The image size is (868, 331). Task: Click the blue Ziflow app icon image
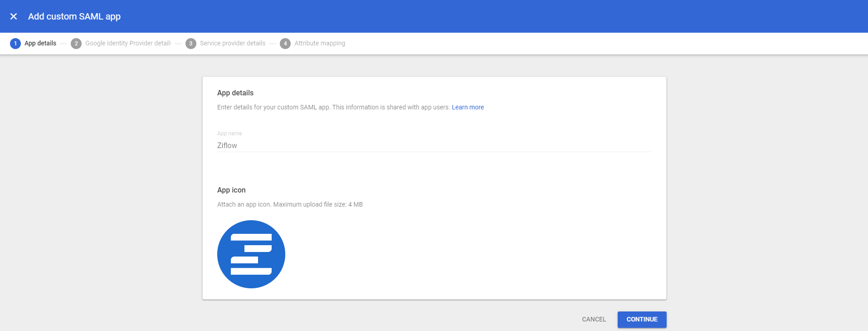coord(251,254)
